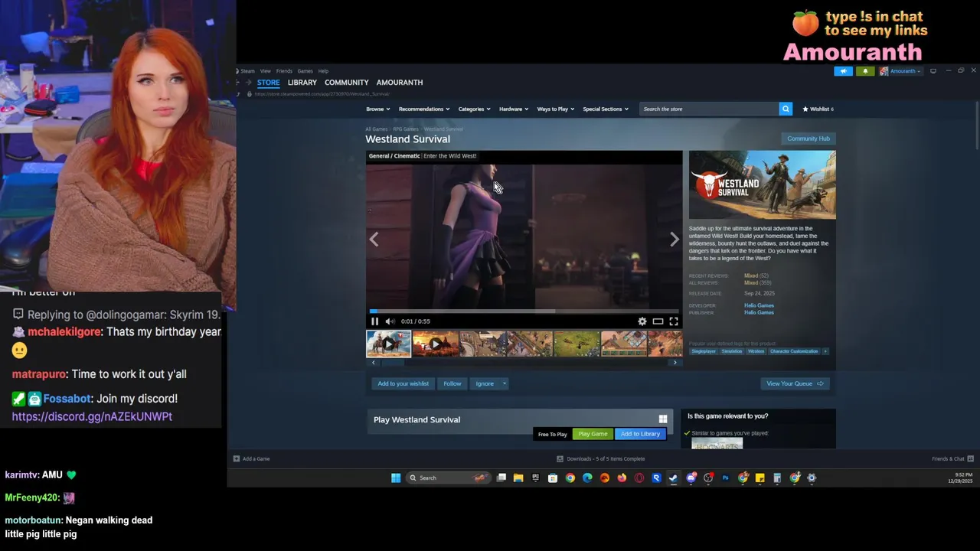Viewport: 980px width, 551px height.
Task: Open the Amouranth account dropdown
Action: coord(900,71)
